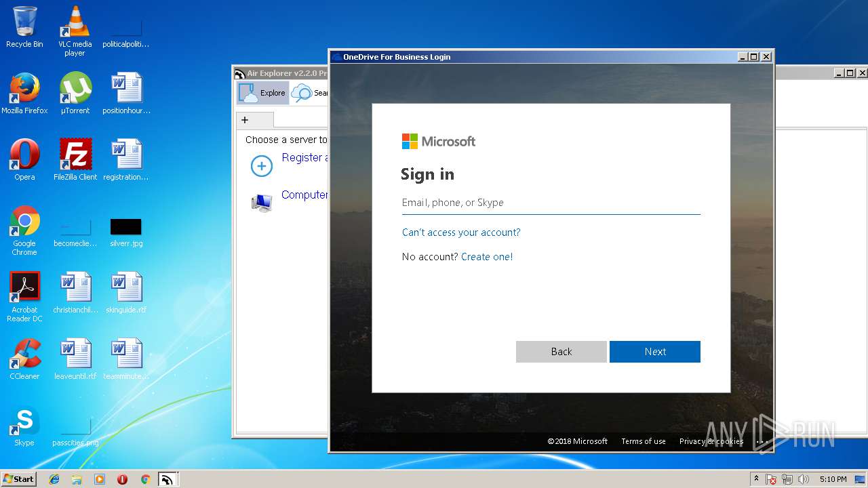
Task: Launch µTorrent desktop shortcut
Action: tap(75, 94)
